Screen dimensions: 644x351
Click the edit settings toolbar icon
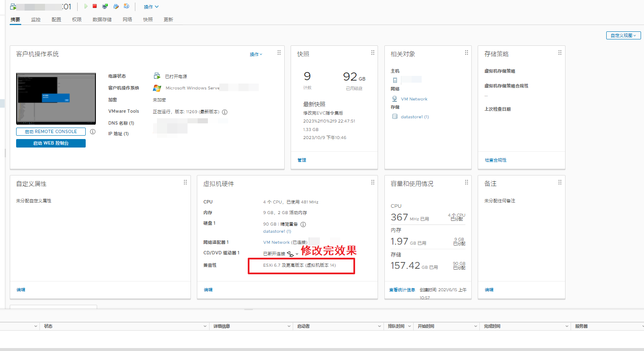(x=116, y=6)
